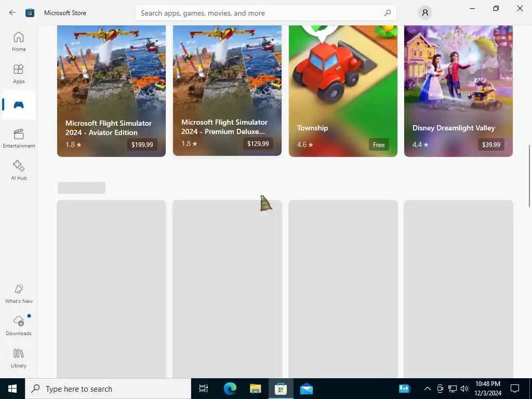Image resolution: width=532 pixels, height=399 pixels.
Task: Open the clock showing 10:48 PM
Action: point(487,389)
